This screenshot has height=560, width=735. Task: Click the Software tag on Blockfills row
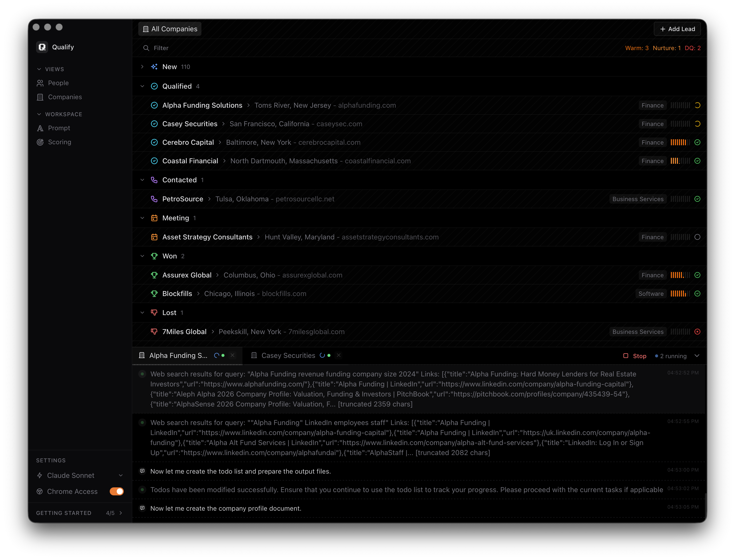click(x=651, y=294)
